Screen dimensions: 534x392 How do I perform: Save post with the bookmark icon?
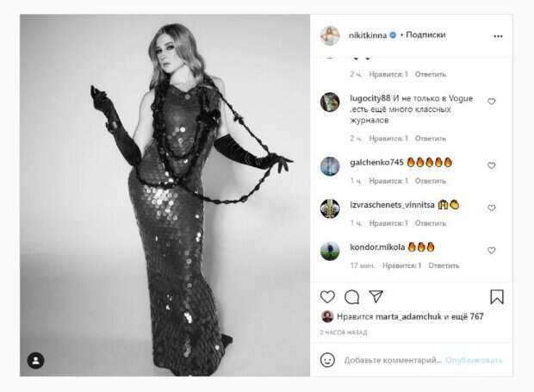click(497, 296)
